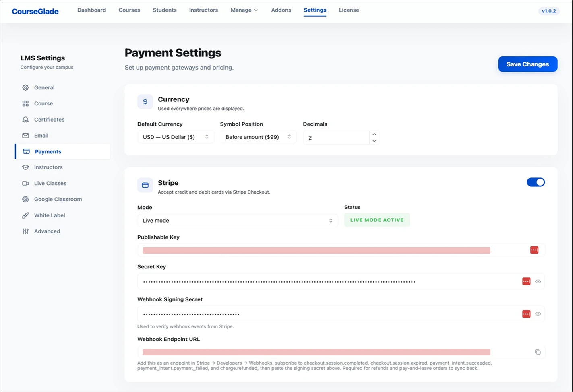Open the Instructors tab in top navigation

point(203,10)
